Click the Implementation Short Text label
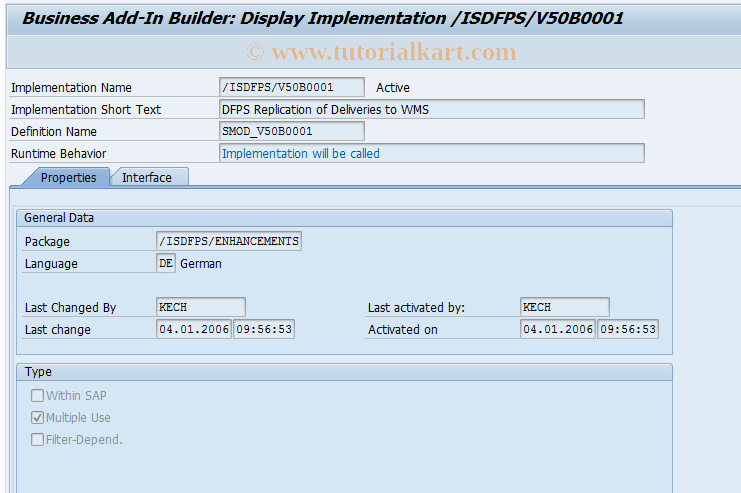Image resolution: width=741 pixels, height=493 pixels. pos(86,110)
